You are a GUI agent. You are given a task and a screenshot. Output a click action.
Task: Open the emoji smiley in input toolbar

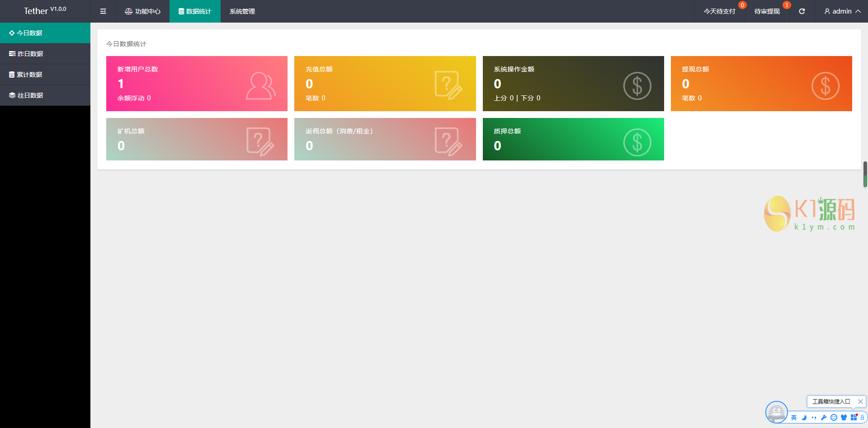point(834,418)
